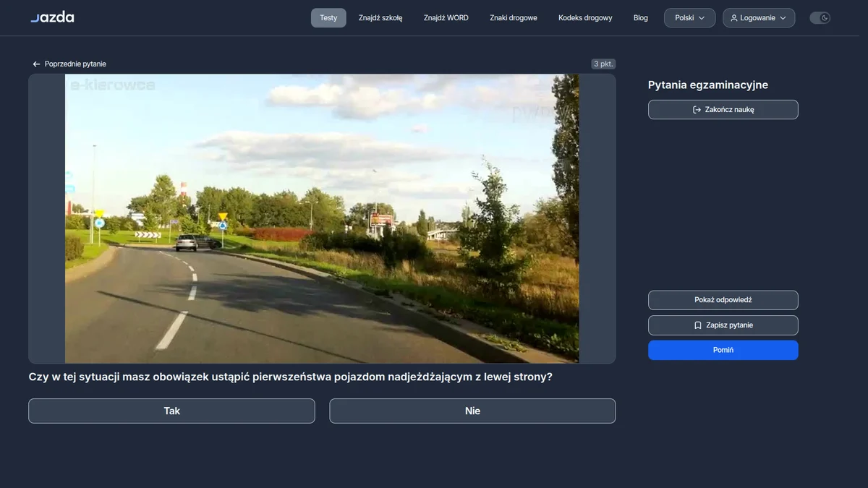The image size is (868, 488).
Task: Click the roundabout question video frame
Action: (322, 218)
